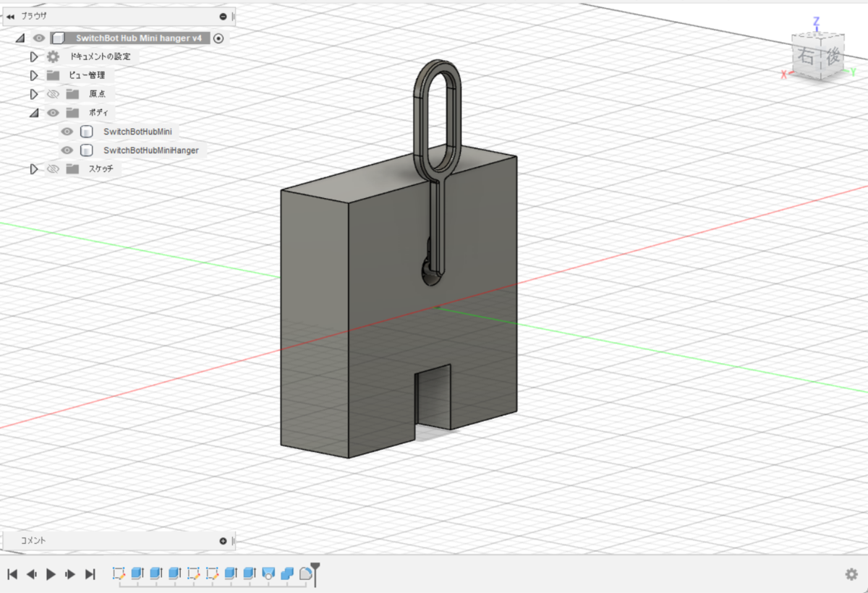Click the SwitchBotHubMini body icon
This screenshot has height=593, width=868.
(86, 132)
